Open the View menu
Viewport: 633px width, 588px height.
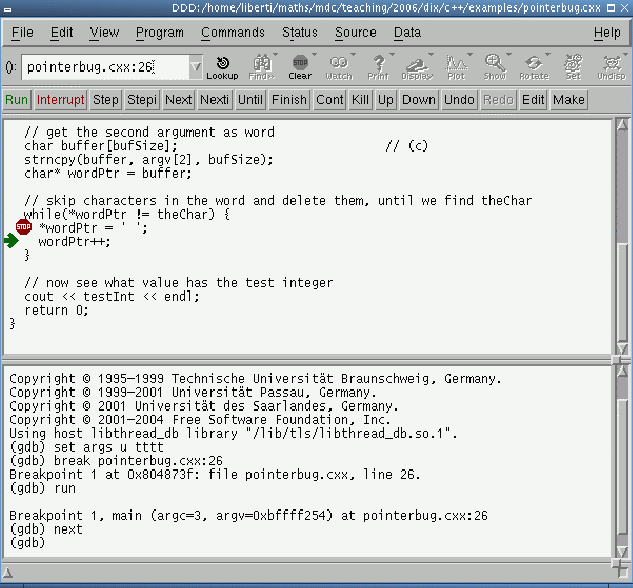click(104, 32)
